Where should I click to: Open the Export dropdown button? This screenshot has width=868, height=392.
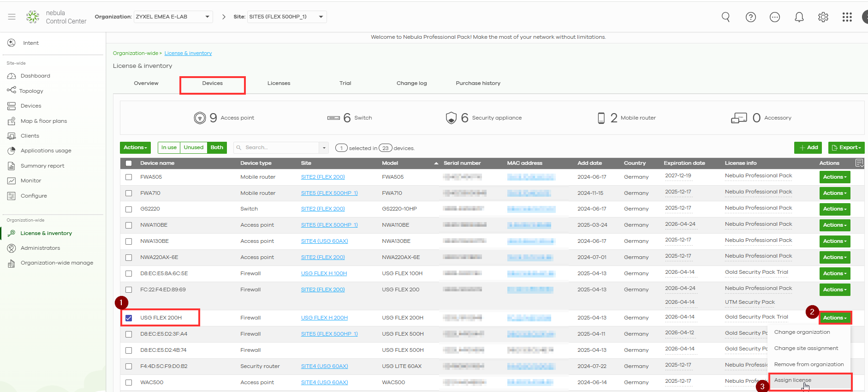pyautogui.click(x=846, y=147)
